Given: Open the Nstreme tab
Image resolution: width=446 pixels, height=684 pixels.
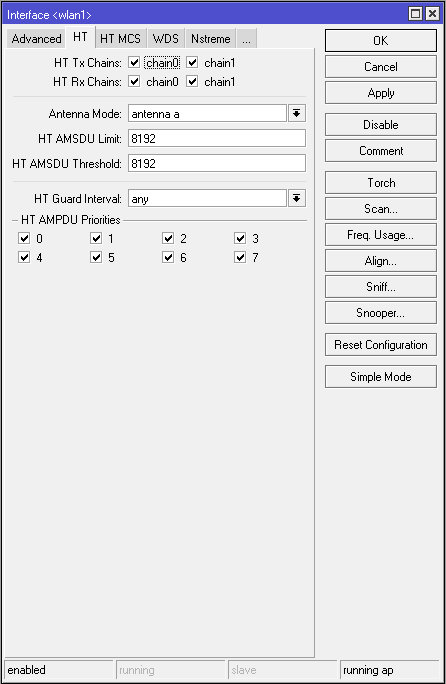Looking at the screenshot, I should [211, 39].
